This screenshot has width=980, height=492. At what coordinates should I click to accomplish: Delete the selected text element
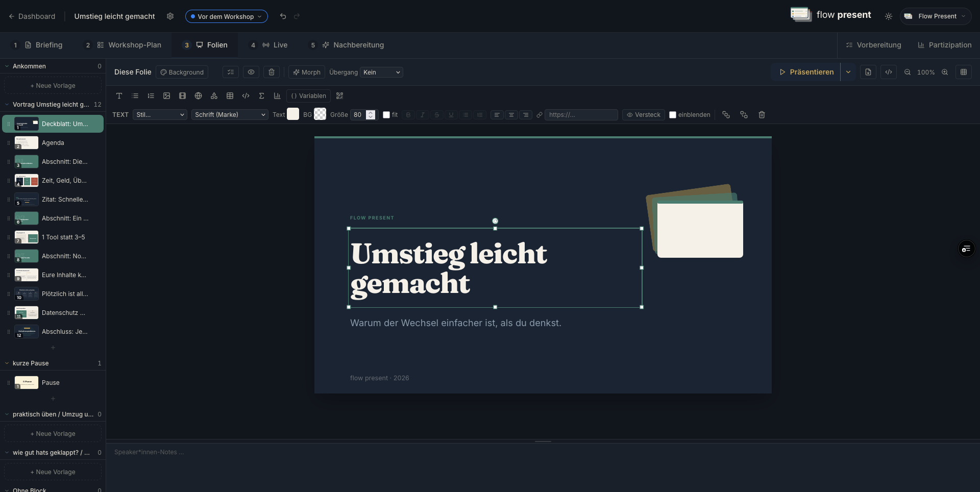tap(762, 115)
